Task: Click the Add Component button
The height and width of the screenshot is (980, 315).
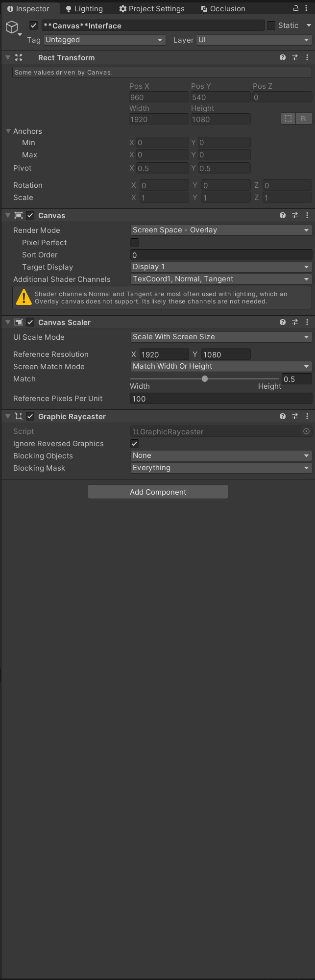Action: tap(158, 492)
